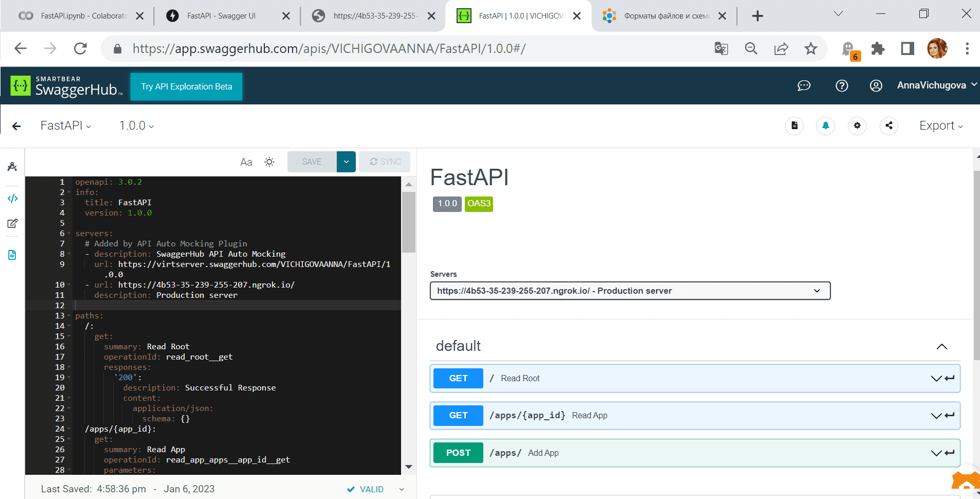980x499 pixels.
Task: Change editor font size with Aa icon
Action: [246, 162]
